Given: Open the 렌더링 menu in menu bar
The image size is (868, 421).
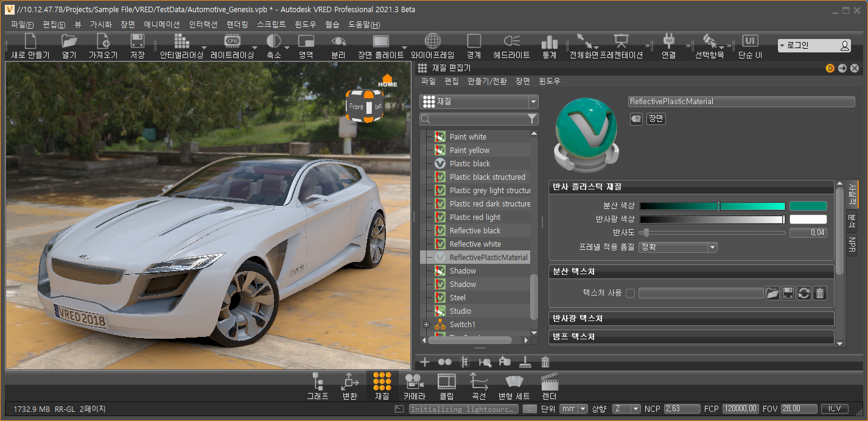Looking at the screenshot, I should pyautogui.click(x=237, y=24).
